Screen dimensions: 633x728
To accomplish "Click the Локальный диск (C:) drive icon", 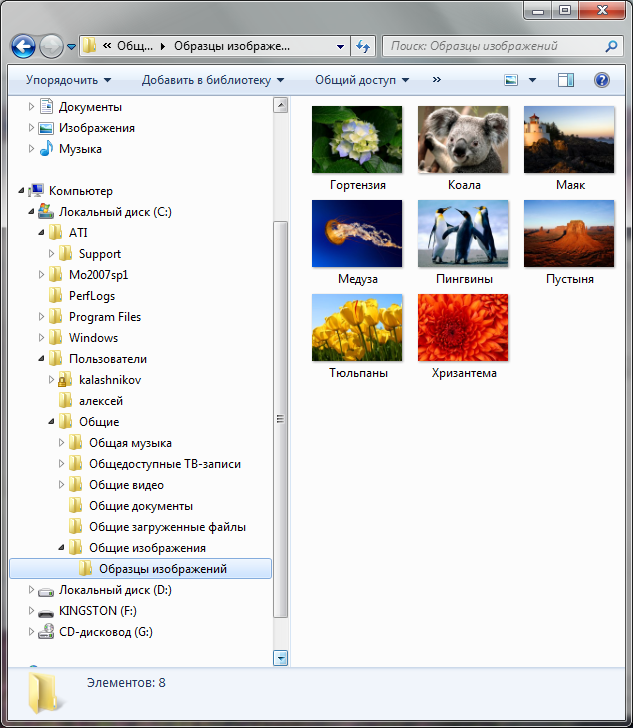I will point(46,211).
